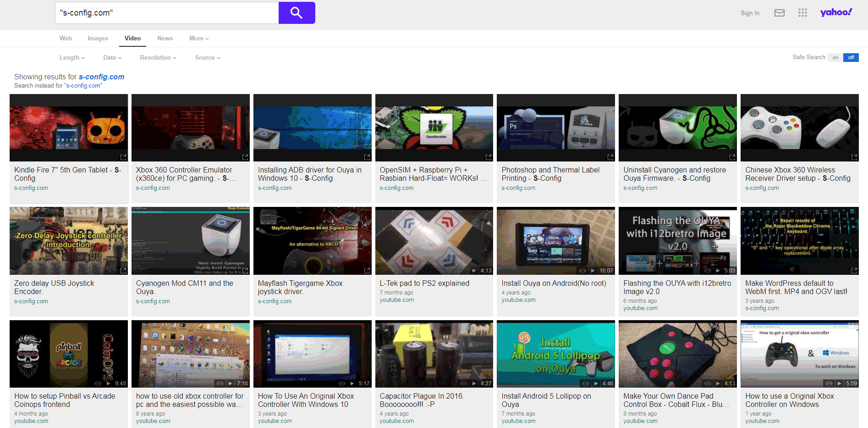Open the More search categories dropdown

tap(199, 39)
